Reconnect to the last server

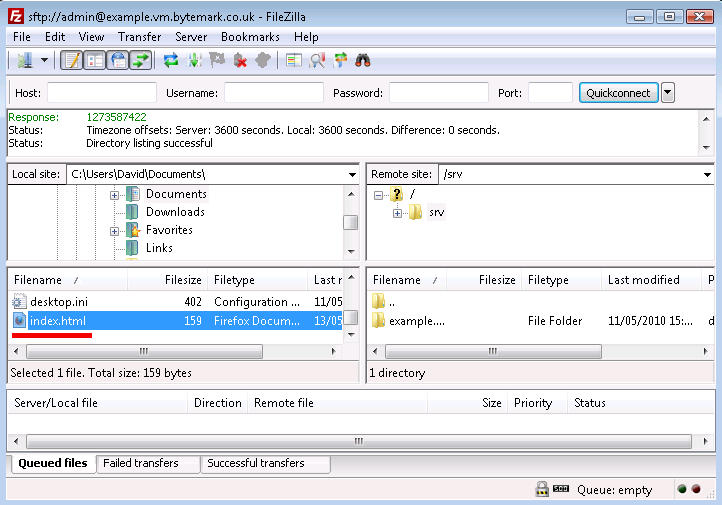coord(262,60)
